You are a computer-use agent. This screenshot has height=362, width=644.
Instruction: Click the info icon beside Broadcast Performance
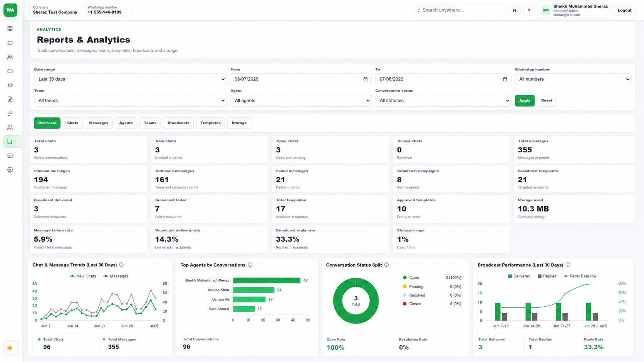[568, 265]
